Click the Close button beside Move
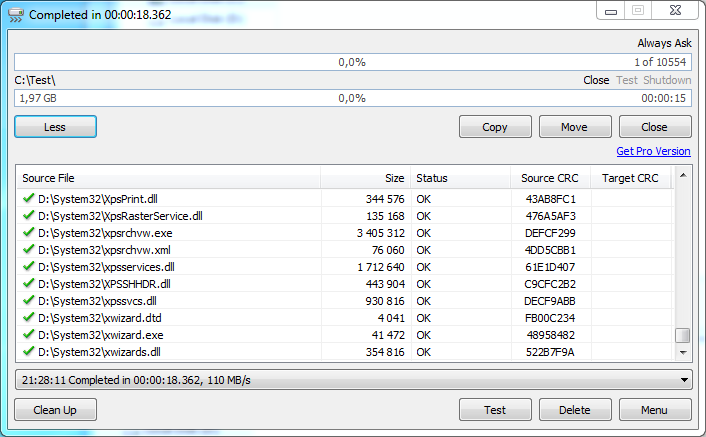The image size is (706, 437). 655,127
